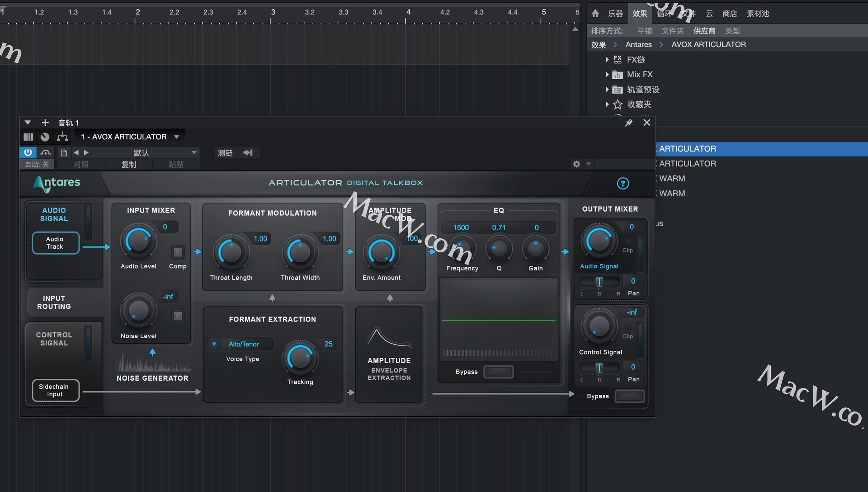The image size is (868, 492).
Task: Sort browser by 文件夹
Action: [673, 31]
